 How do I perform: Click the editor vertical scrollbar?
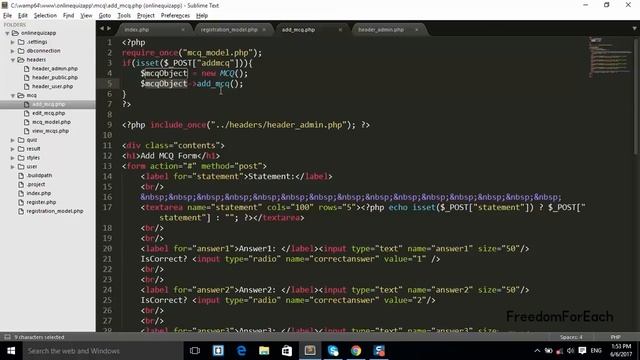pos(636,98)
